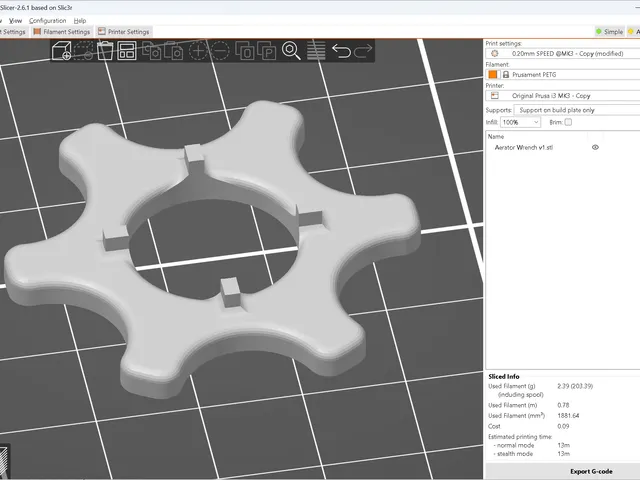Screen dimensions: 640x480
Task: Click the Delete object toolbar icon
Action: (84, 51)
